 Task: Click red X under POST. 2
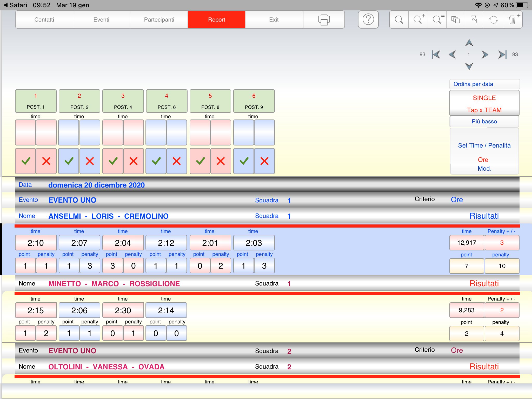tap(90, 161)
